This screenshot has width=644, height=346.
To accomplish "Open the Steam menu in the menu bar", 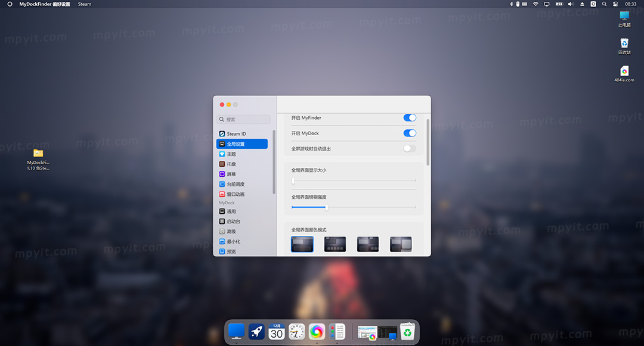I will (85, 4).
